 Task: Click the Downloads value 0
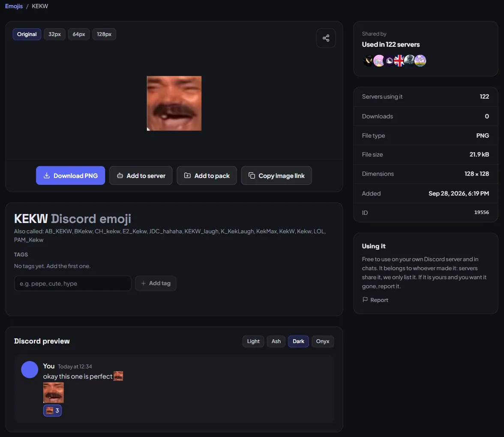coord(487,116)
